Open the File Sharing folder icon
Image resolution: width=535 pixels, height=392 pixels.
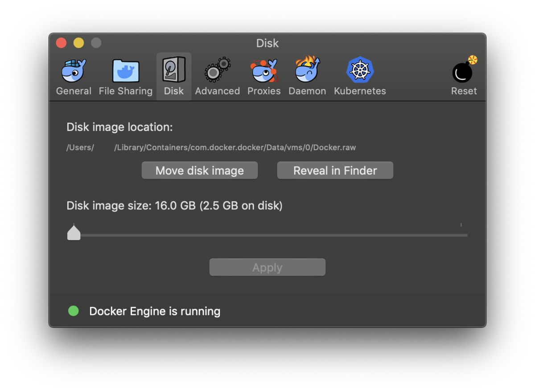click(126, 71)
